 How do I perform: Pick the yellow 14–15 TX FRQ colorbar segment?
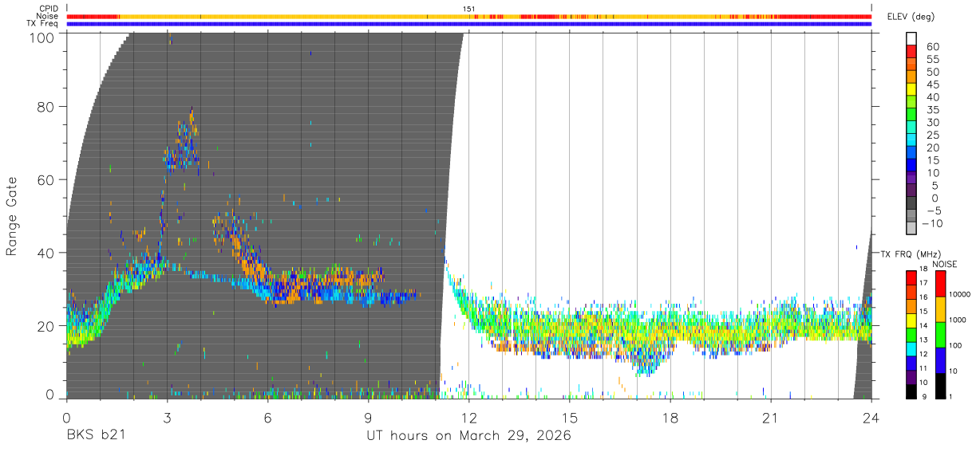pos(911,320)
